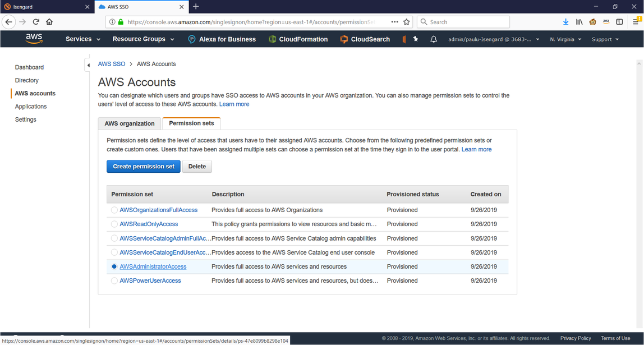Toggle the browser sidebar icon
Screen dimensions: 644x345
click(x=619, y=22)
